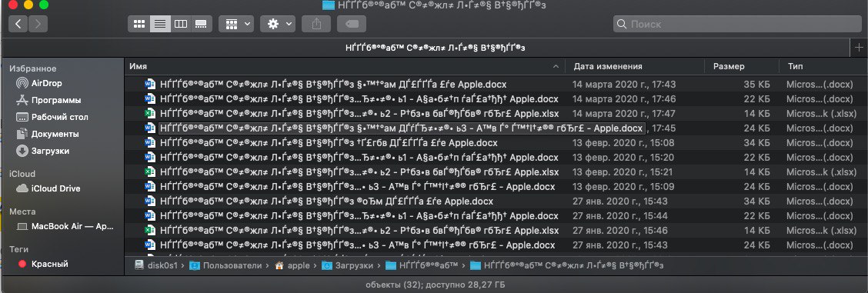Open the gear action menu
Image resolution: width=868 pixels, height=293 pixels.
coord(278,24)
